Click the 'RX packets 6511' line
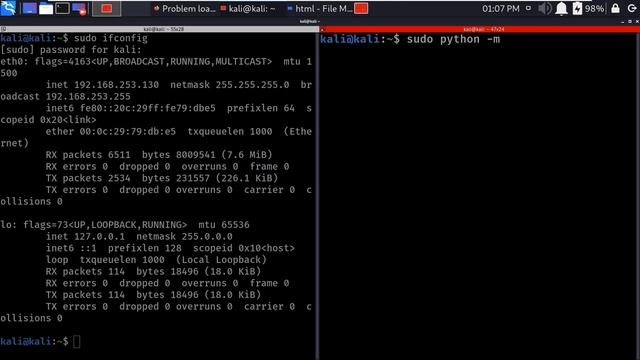The width and height of the screenshot is (640, 360). [x=159, y=155]
